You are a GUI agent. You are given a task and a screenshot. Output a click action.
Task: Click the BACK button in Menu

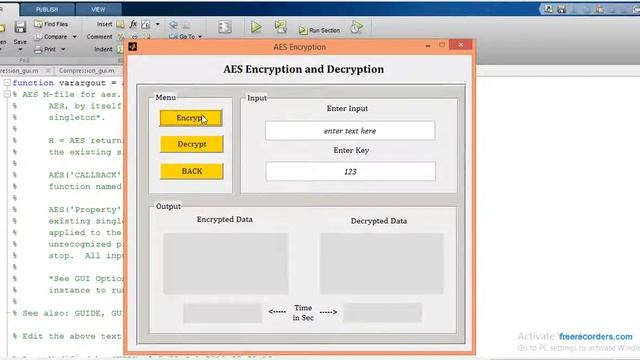[x=192, y=171]
